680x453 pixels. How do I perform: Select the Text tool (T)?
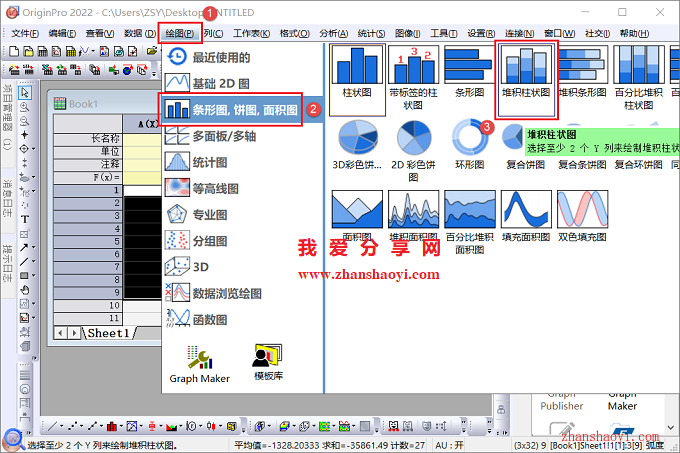(x=25, y=219)
